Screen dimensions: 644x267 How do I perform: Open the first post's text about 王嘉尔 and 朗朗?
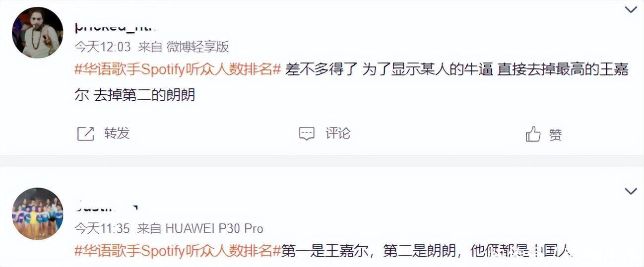click(x=351, y=82)
